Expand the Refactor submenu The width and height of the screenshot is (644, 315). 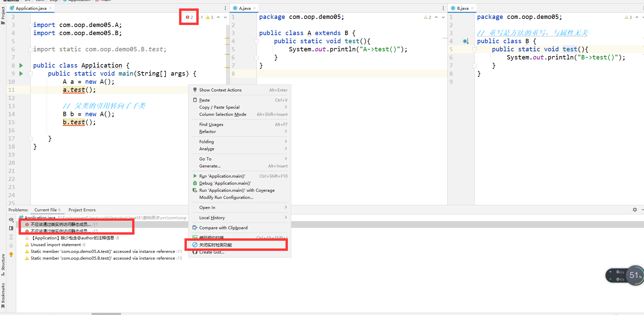coord(240,132)
